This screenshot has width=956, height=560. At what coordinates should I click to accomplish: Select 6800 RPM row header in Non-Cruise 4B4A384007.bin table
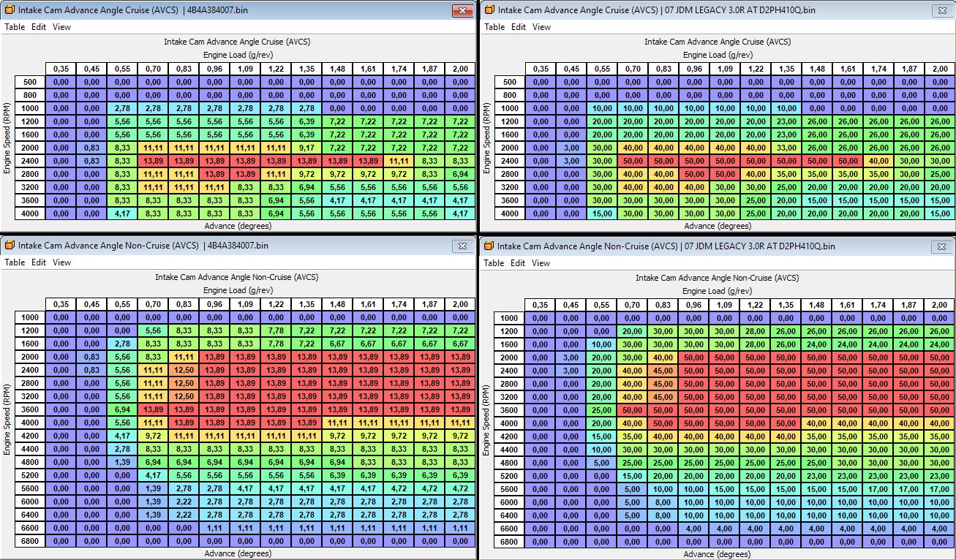click(x=30, y=541)
